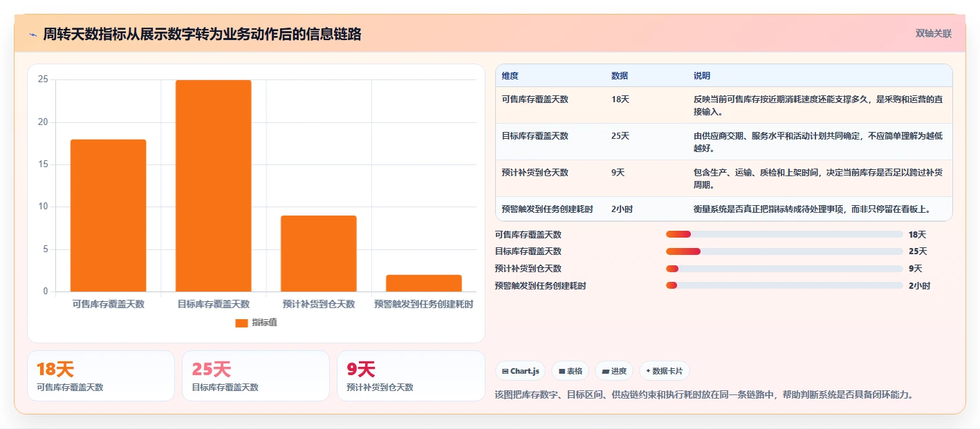
Task: Click the 25天 value in the table
Action: click(620, 136)
